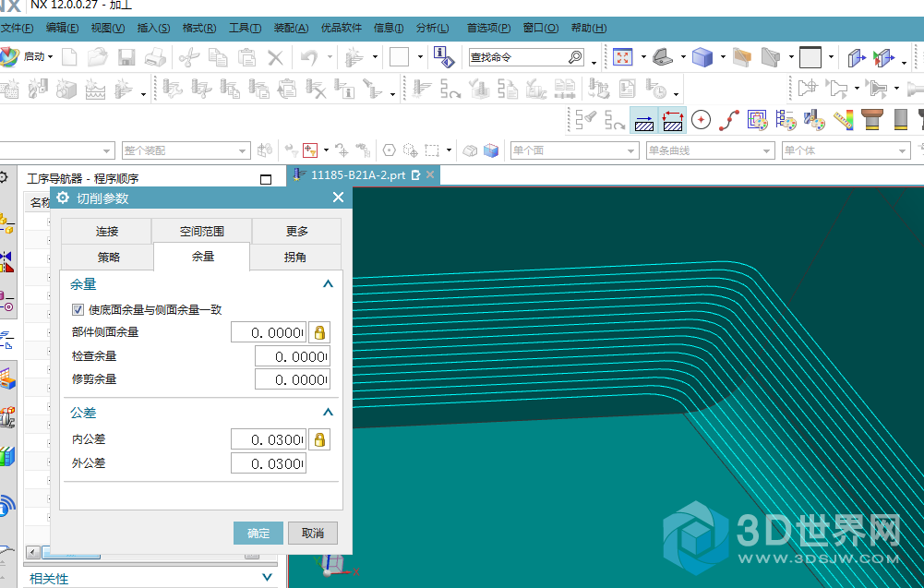Image resolution: width=924 pixels, height=588 pixels.
Task: Click the Paste clipboard icon
Action: [246, 57]
